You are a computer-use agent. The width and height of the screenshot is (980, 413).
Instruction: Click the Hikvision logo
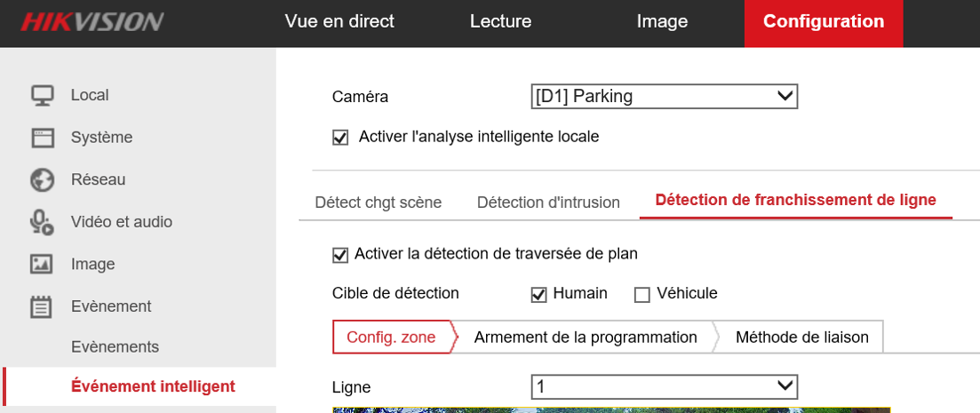[x=92, y=22]
